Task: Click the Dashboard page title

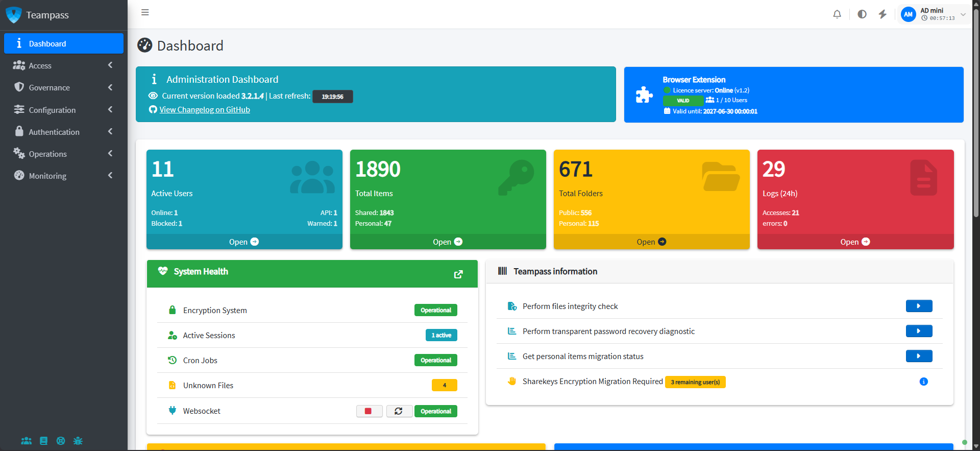Action: (190, 45)
